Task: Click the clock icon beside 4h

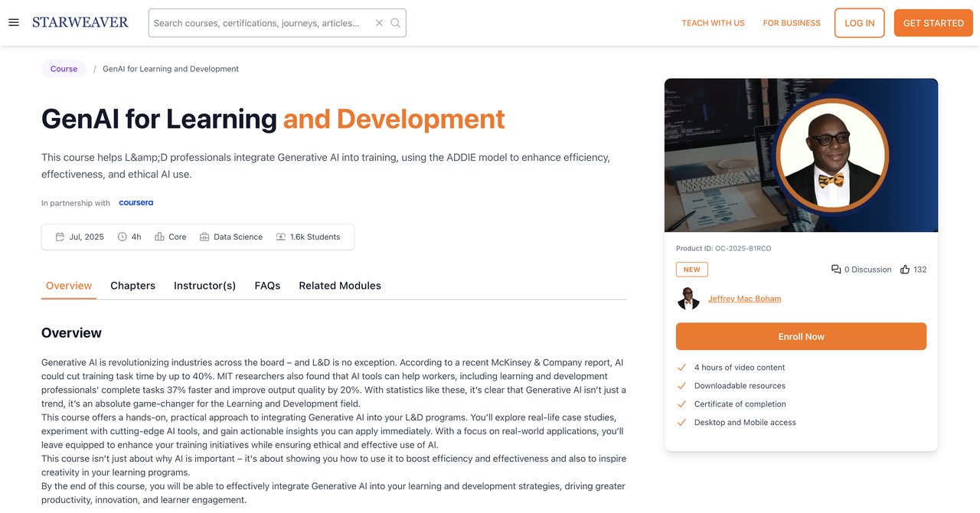Action: click(x=122, y=237)
